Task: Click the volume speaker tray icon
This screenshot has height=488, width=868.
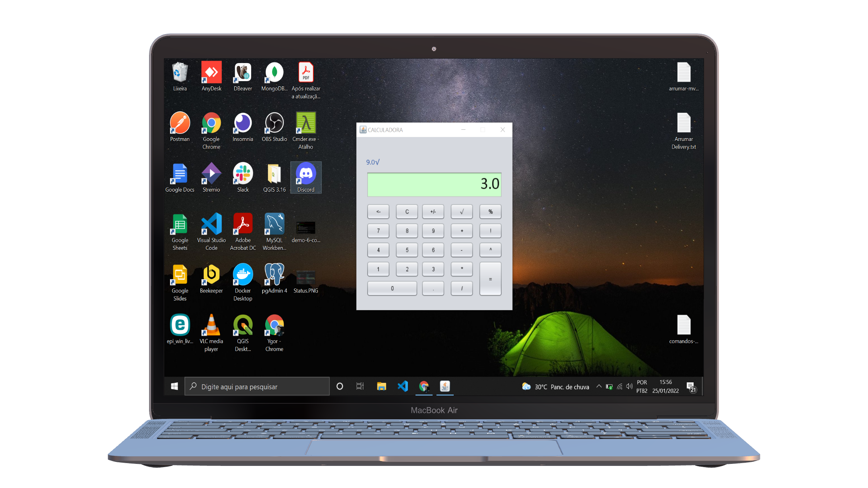Action: 629,386
